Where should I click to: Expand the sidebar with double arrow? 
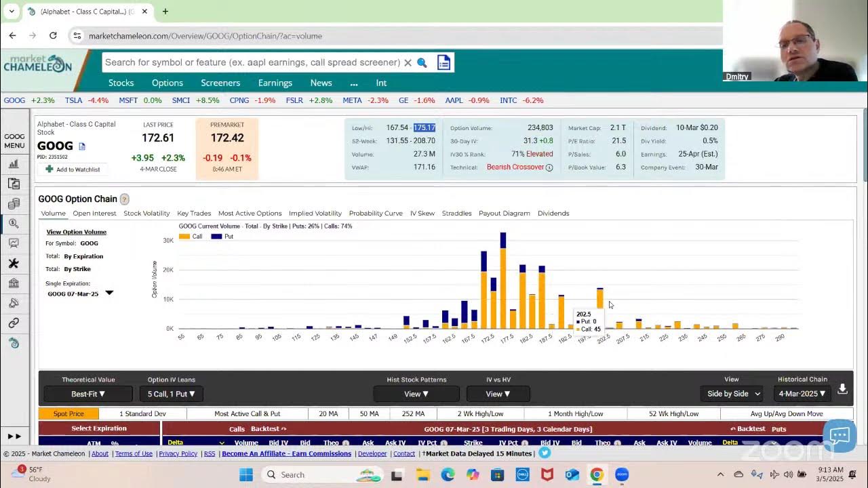click(14, 436)
